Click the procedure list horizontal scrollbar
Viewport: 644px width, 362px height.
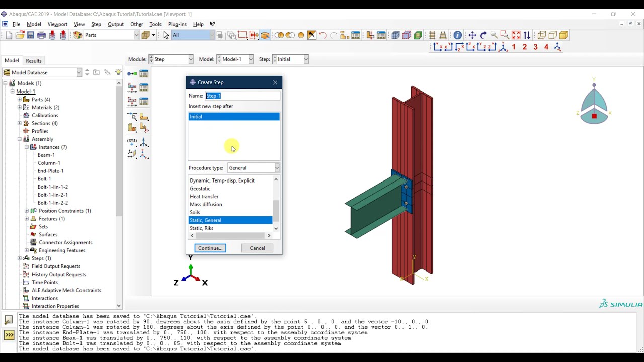point(230,236)
